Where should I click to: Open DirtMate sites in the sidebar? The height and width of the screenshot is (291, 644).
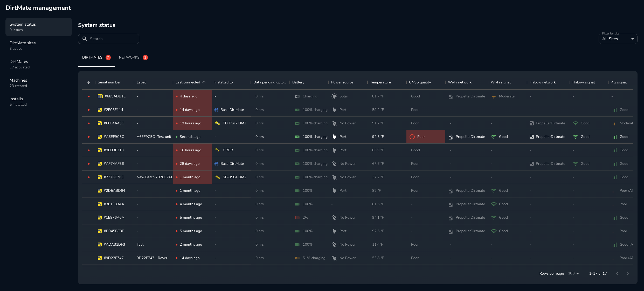click(x=38, y=46)
